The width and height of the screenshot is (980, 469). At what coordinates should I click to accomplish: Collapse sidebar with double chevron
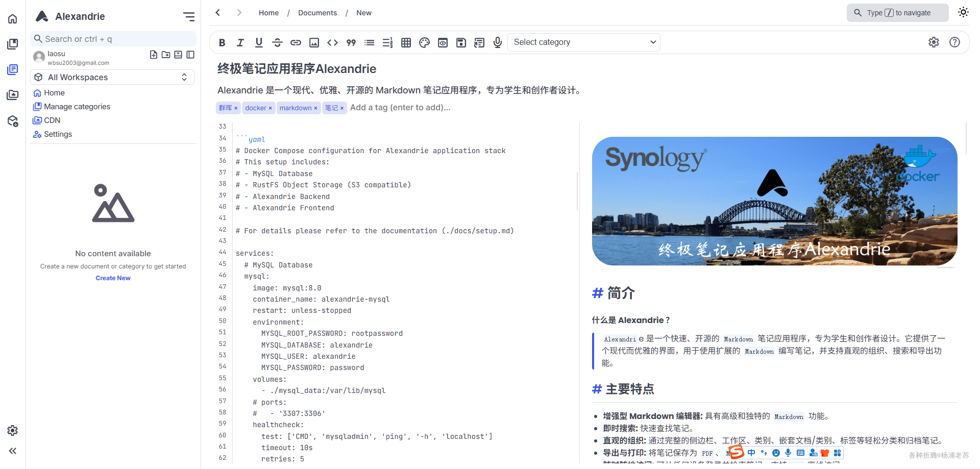click(x=13, y=451)
